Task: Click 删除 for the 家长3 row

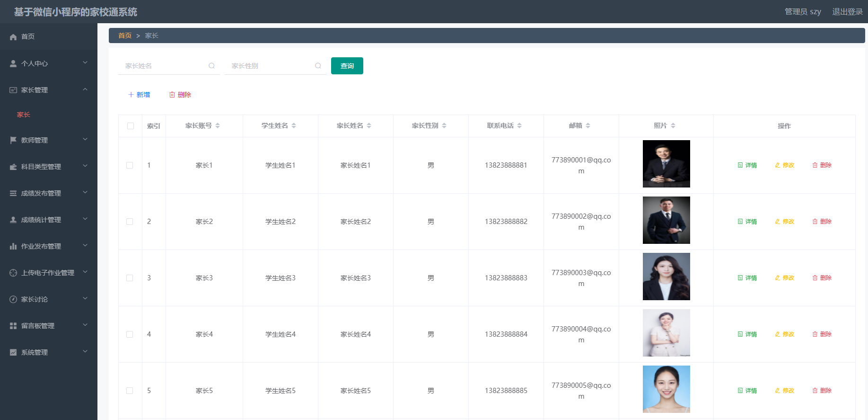Action: pyautogui.click(x=822, y=278)
